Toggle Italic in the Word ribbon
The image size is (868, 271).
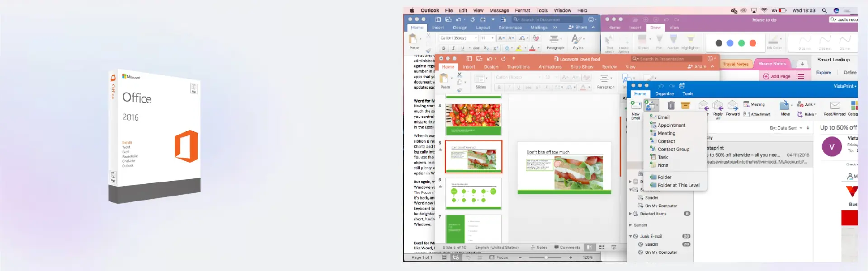(453, 48)
